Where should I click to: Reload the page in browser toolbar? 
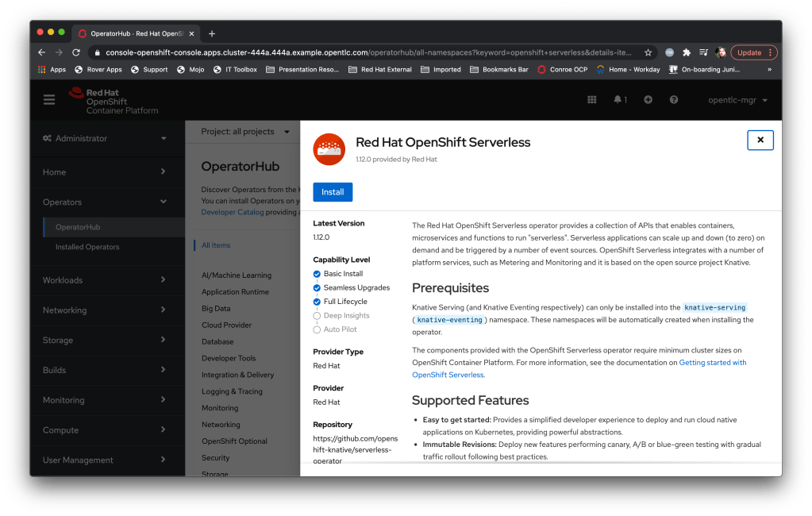[76, 52]
